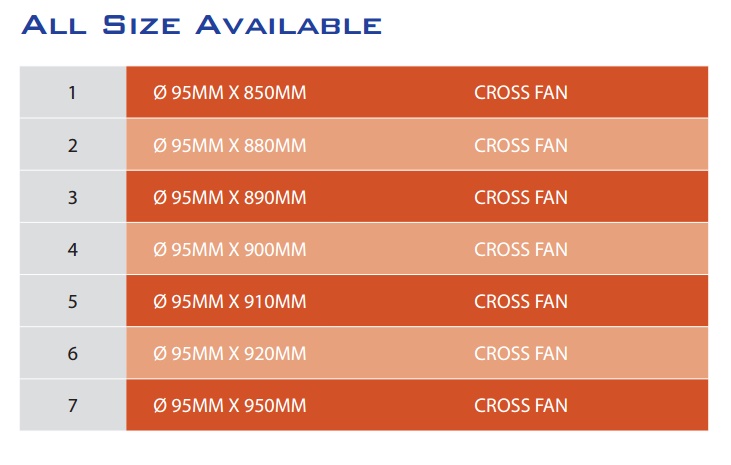The width and height of the screenshot is (731, 465).
Task: Click the Ø 95MM X 900MM size text
Action: click(230, 250)
